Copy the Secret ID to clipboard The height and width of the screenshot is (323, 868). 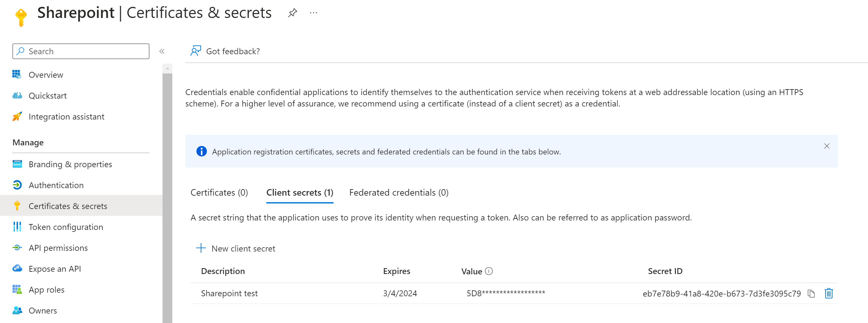point(811,294)
